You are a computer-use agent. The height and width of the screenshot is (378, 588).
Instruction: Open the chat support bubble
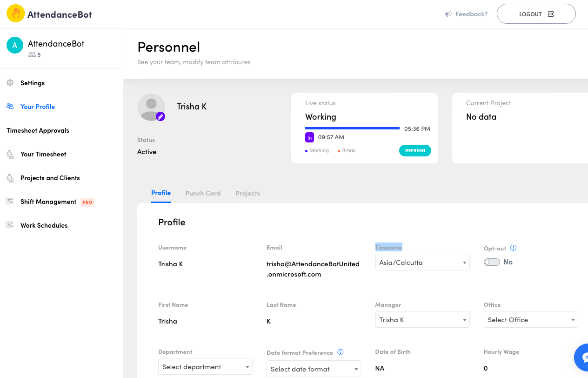[x=581, y=358]
